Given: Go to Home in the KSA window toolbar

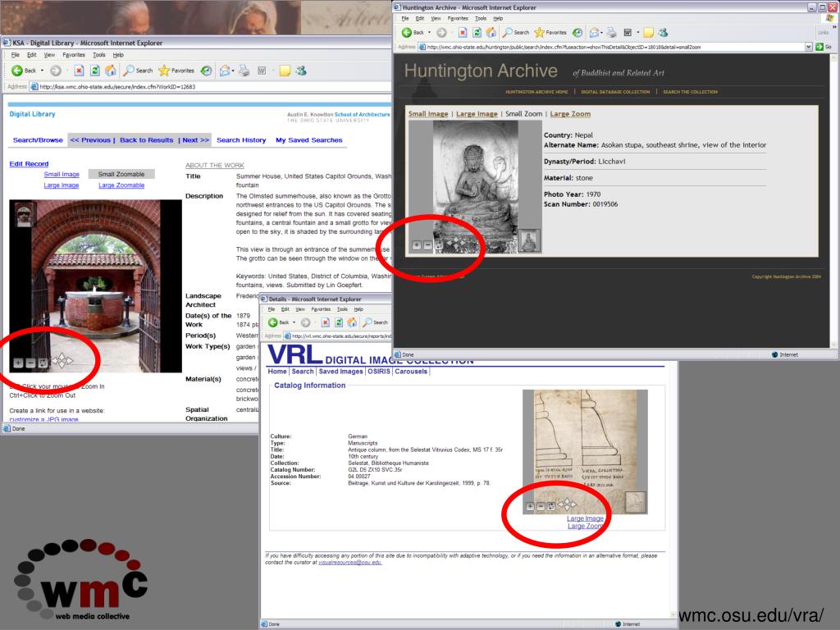Looking at the screenshot, I should pos(111,71).
